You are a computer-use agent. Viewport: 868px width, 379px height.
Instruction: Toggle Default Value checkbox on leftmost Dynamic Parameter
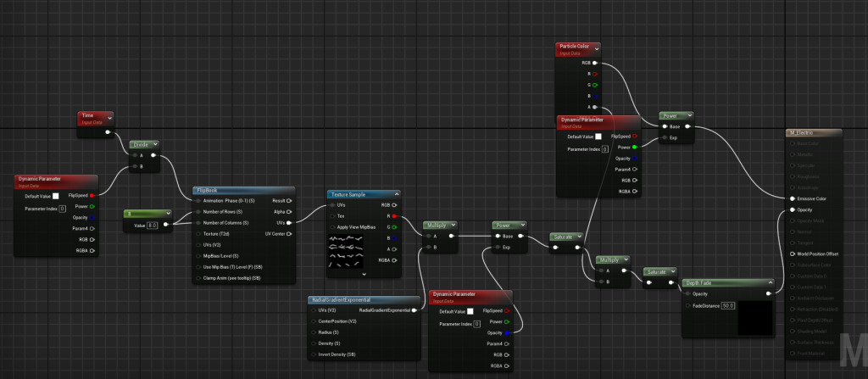pyautogui.click(x=56, y=196)
